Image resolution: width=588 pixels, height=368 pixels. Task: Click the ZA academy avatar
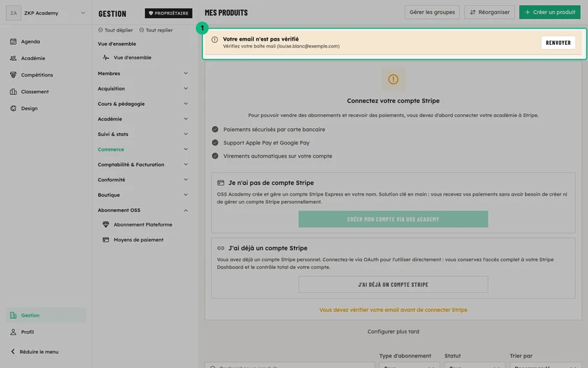13,13
